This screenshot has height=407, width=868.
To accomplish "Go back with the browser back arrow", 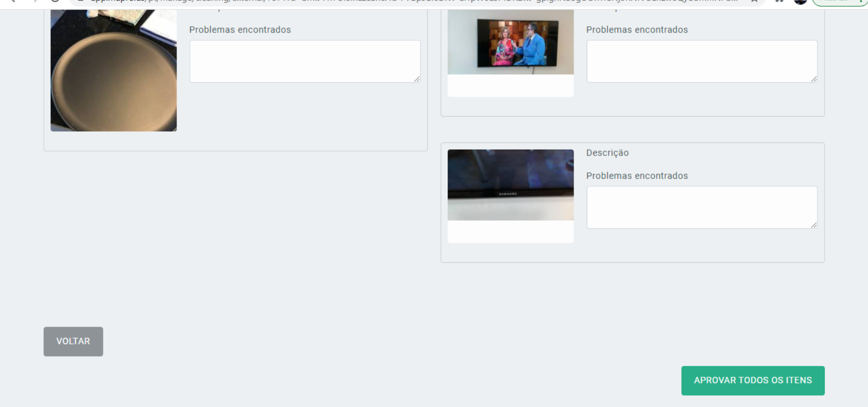I will pos(13,1).
